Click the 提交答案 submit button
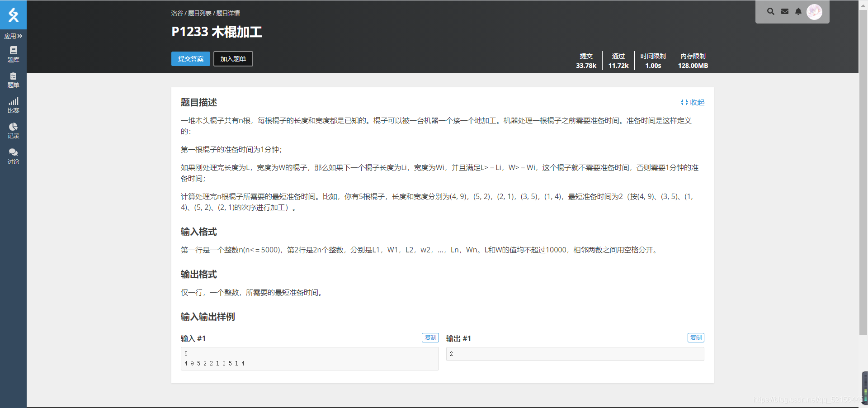 190,59
